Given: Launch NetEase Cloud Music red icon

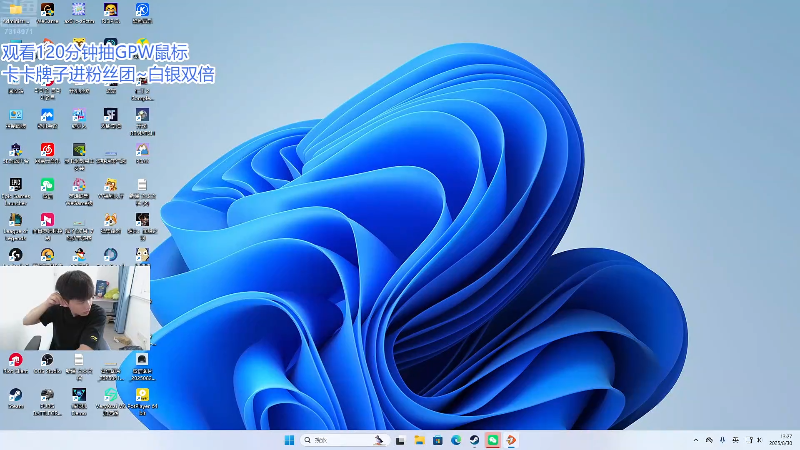Looking at the screenshot, I should 47,149.
